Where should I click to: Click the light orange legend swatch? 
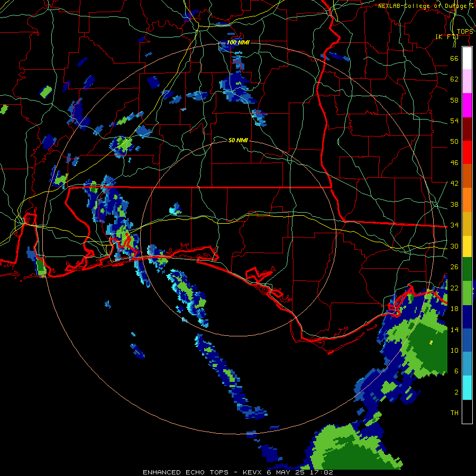(467, 199)
